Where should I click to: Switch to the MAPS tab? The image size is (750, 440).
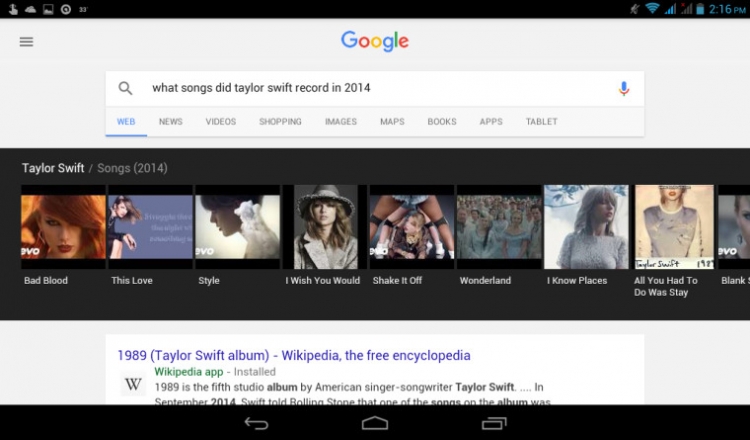(x=392, y=121)
